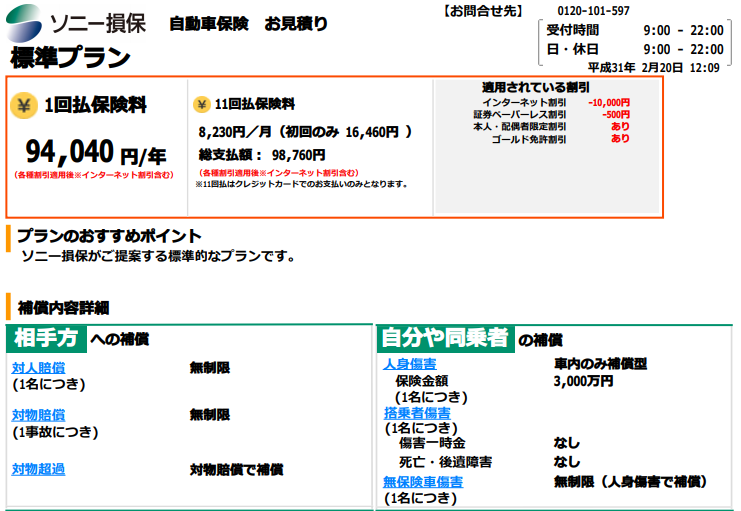Click the note about 11回払 credit card payment
The width and height of the screenshot is (741, 511).
click(302, 184)
